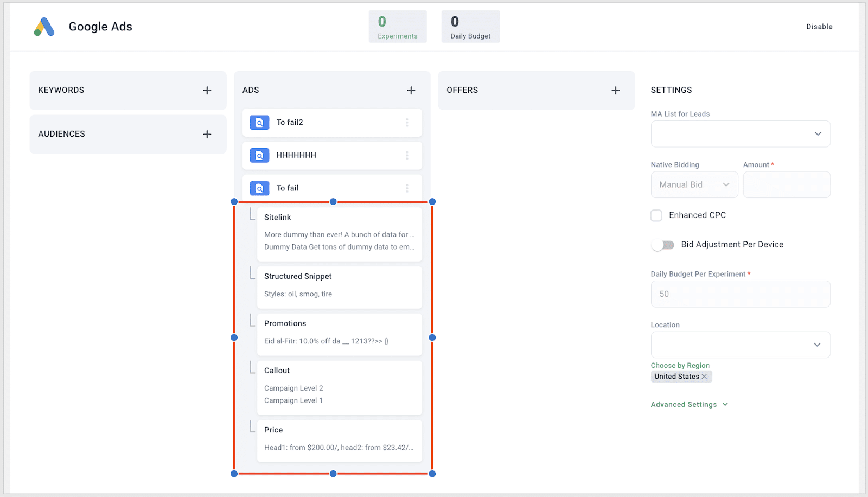
Task: Add a new audience with the plus icon
Action: pyautogui.click(x=207, y=135)
